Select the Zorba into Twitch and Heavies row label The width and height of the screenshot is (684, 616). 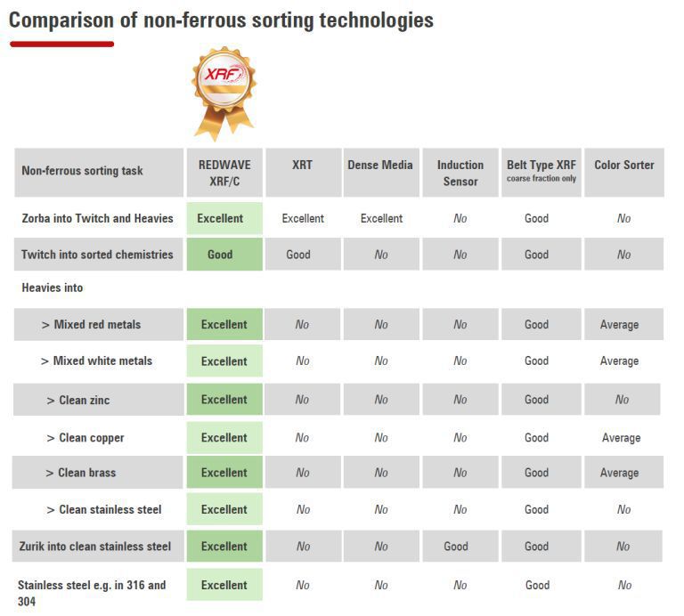(97, 218)
